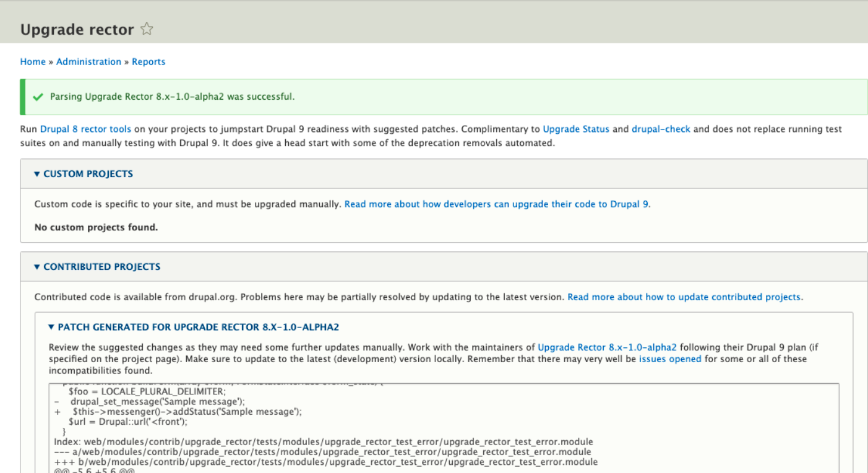This screenshot has height=473, width=868.
Task: Click the green parsing success banner
Action: point(433,97)
